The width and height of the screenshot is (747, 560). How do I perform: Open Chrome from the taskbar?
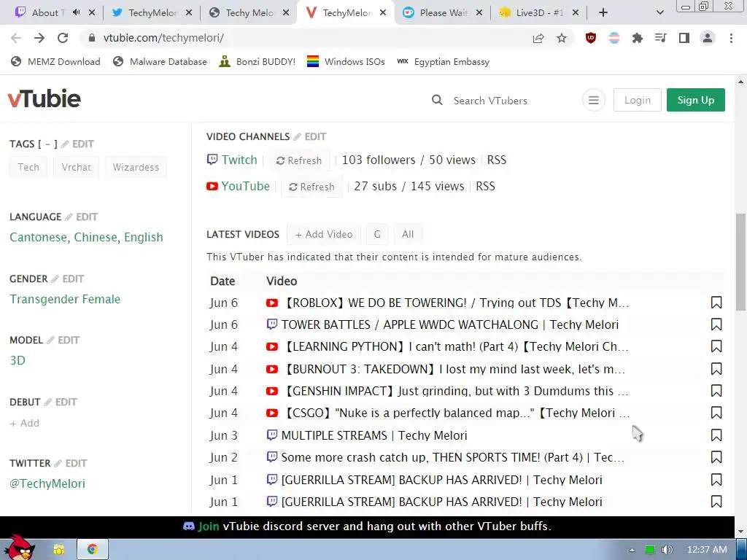click(x=93, y=549)
